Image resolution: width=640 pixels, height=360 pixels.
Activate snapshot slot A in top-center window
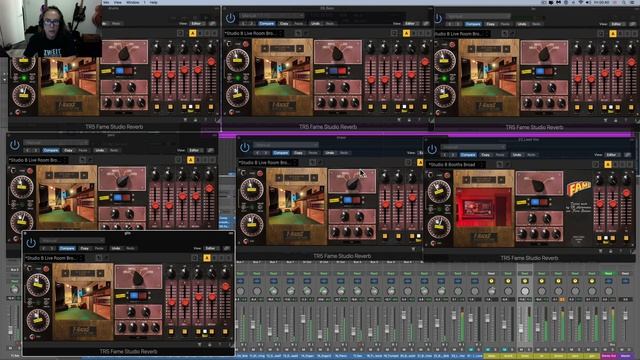coord(406,33)
